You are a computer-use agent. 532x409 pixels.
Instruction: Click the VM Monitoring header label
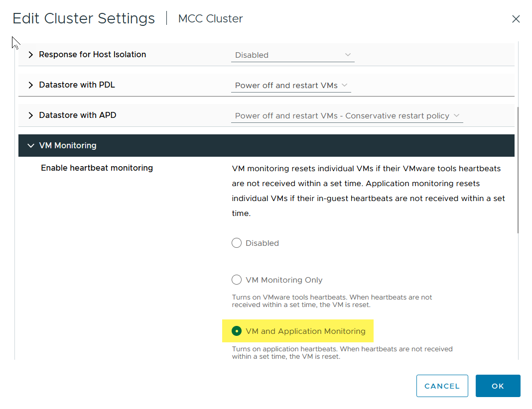(x=68, y=146)
